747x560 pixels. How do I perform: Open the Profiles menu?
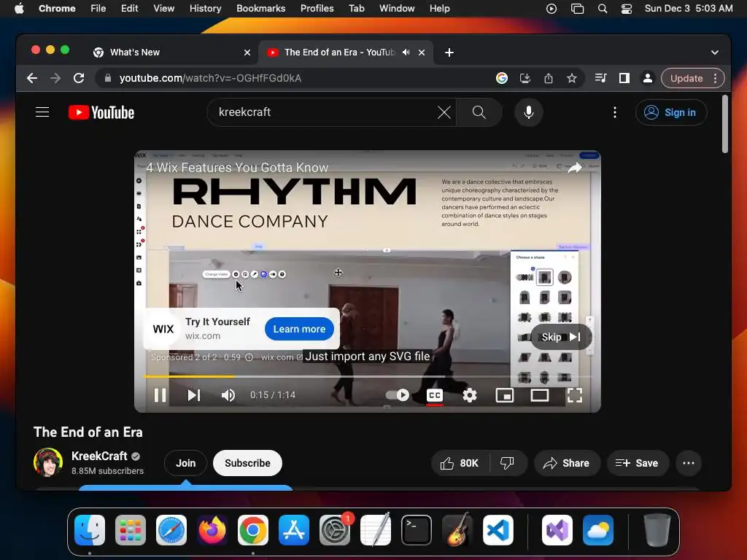(317, 9)
